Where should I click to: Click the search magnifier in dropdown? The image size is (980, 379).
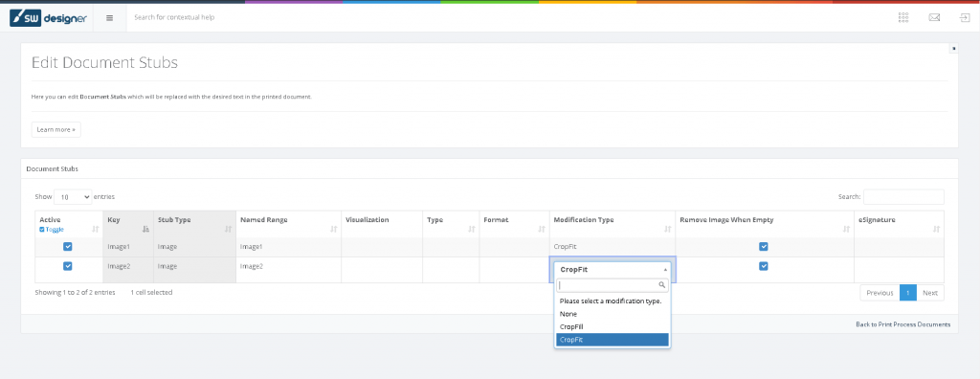(662, 285)
